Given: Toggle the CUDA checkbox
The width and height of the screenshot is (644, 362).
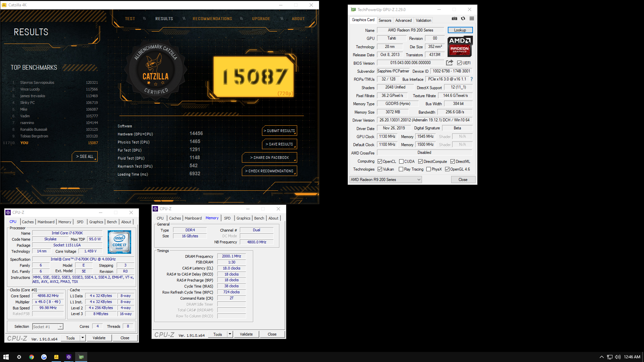Looking at the screenshot, I should pyautogui.click(x=401, y=162).
